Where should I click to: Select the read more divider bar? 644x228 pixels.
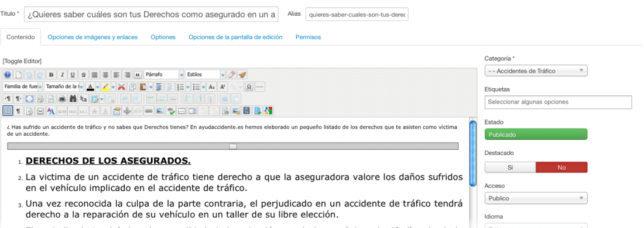[x=233, y=146]
